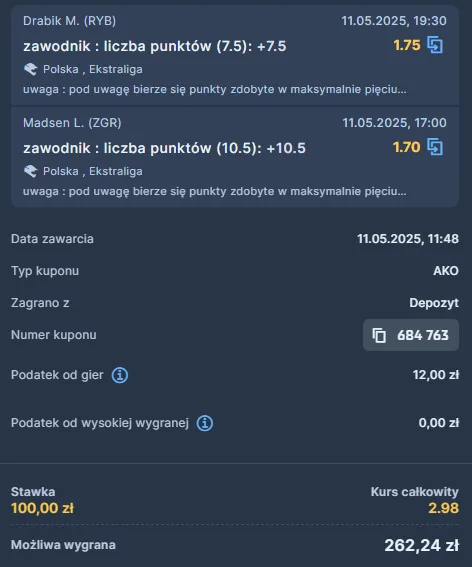Click the Możliwa wygrana 262,24 zł amount
Screen dimensions: 472x567
pos(421,545)
